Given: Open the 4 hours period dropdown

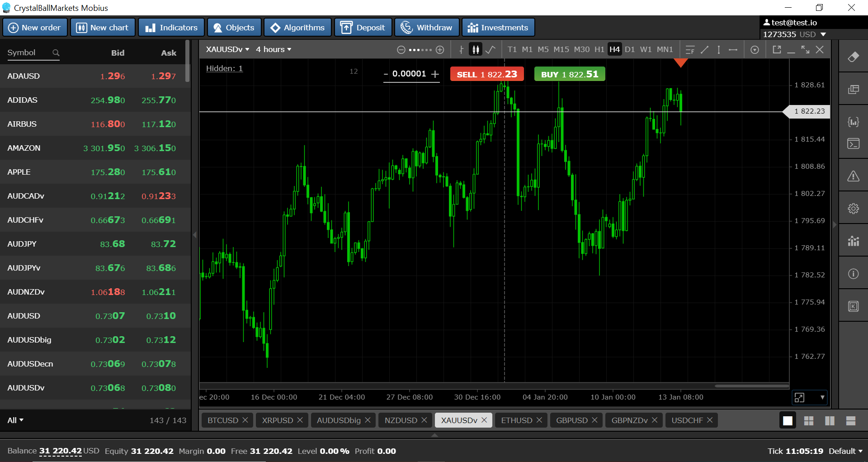Looking at the screenshot, I should 274,49.
